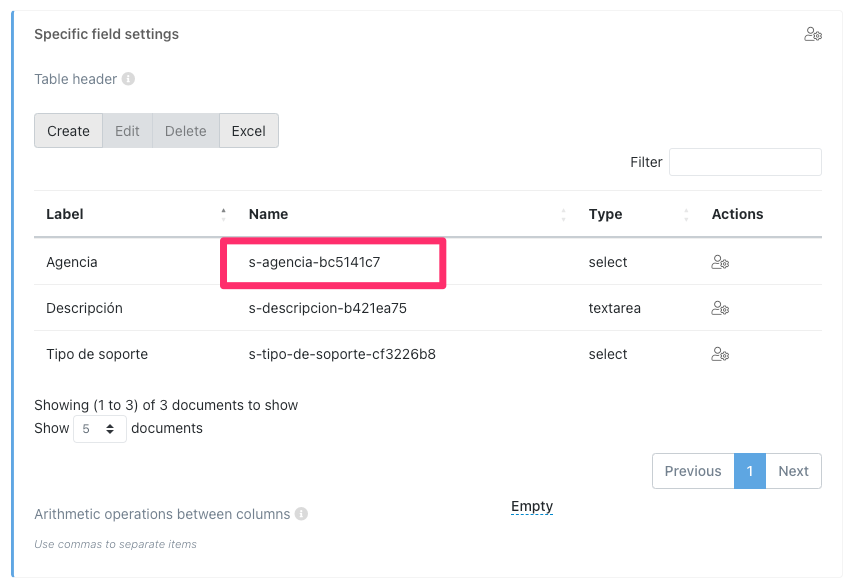Open permissions icon for Agencia row
Image resolution: width=858 pixels, height=585 pixels.
pyautogui.click(x=719, y=262)
